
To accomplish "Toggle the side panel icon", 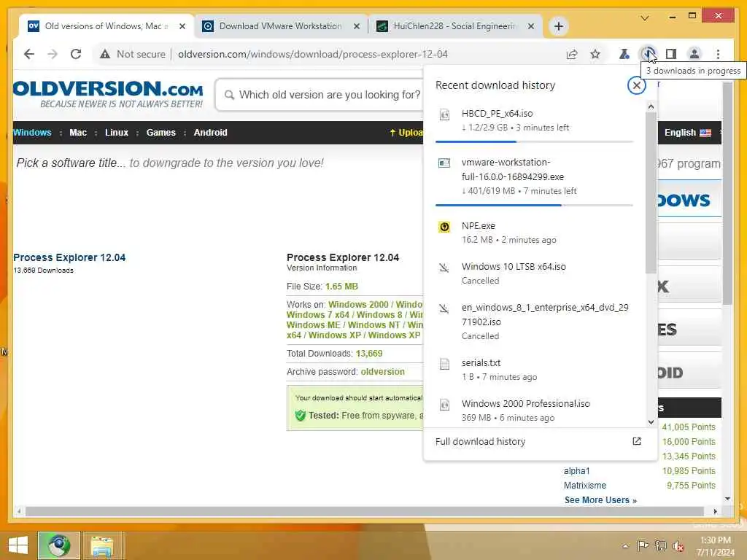I will click(671, 54).
